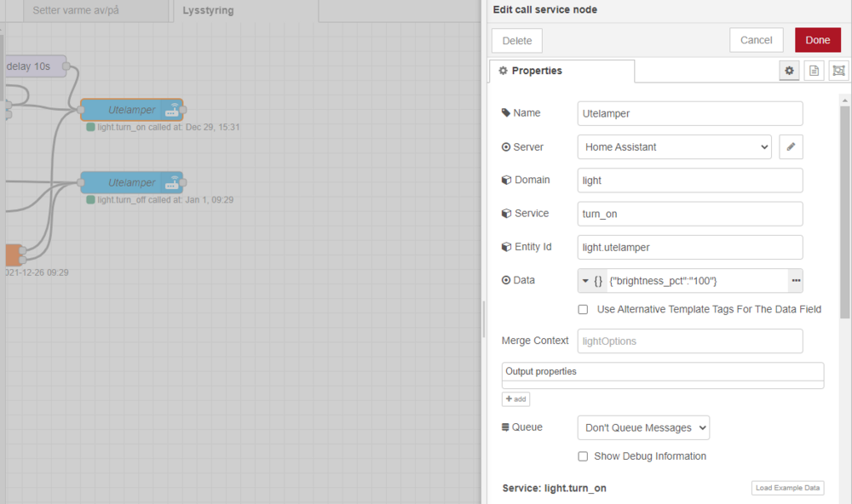Switch to the Lysstyring flow tab
This screenshot has width=852, height=504.
tap(208, 11)
